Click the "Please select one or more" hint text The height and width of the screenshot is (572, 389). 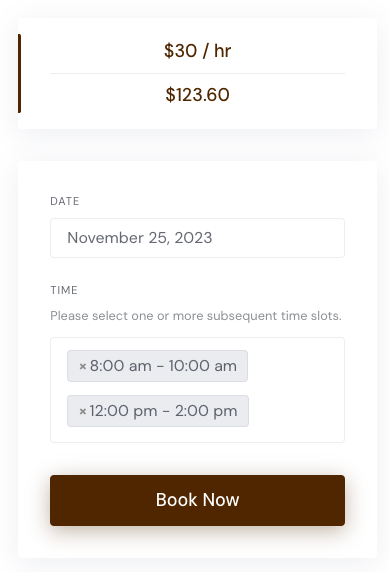[127, 316]
